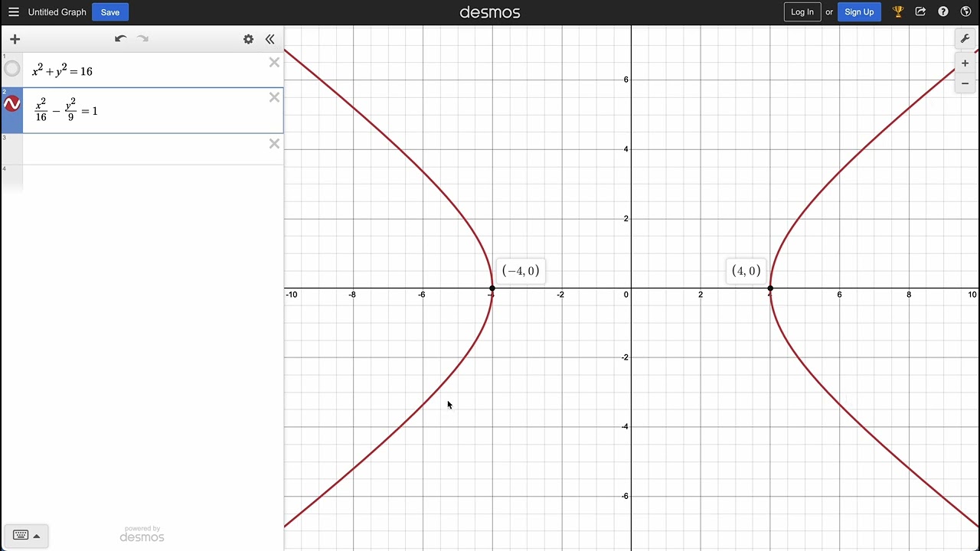Delete the x²+y²=16 expression
This screenshot has height=551, width=980.
[x=274, y=62]
